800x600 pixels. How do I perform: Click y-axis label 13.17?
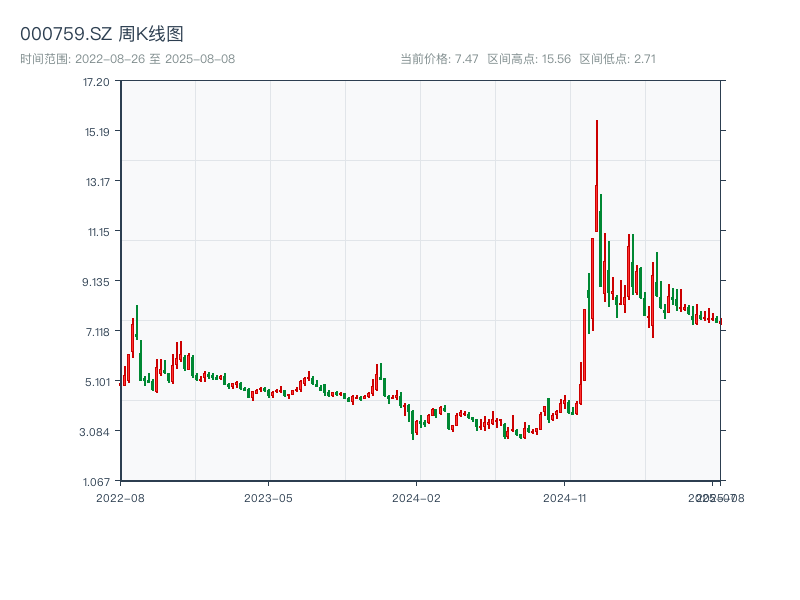click(x=97, y=182)
